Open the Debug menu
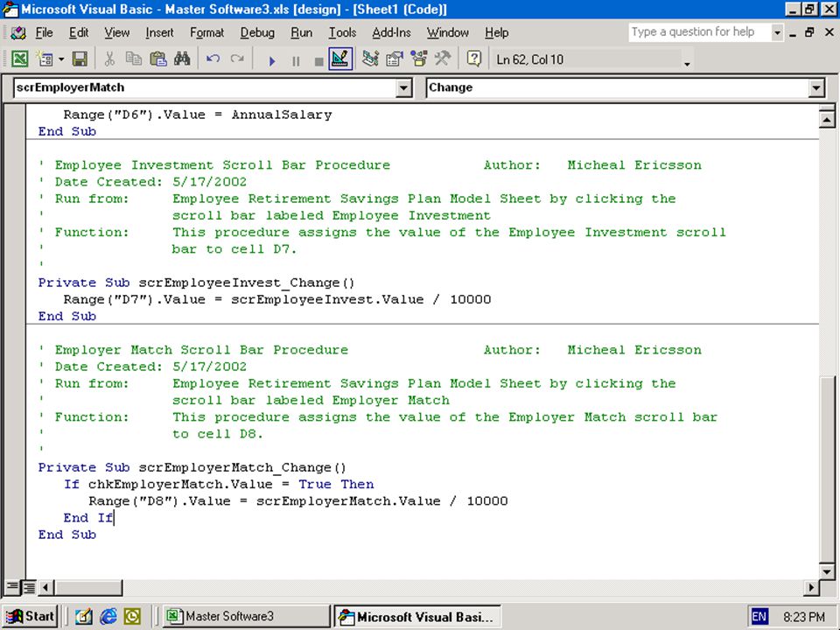The width and height of the screenshot is (840, 630). click(x=257, y=32)
